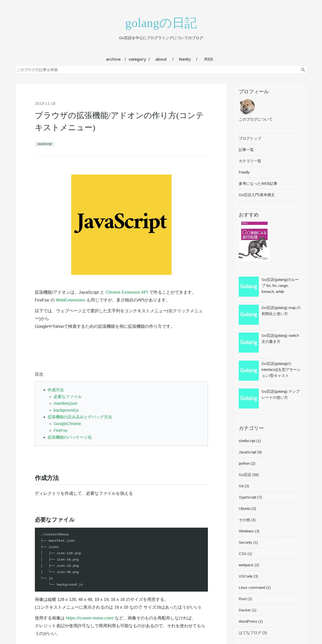Jump to GoogleChrome in table of contents
This screenshot has height=644, width=322.
click(67, 424)
